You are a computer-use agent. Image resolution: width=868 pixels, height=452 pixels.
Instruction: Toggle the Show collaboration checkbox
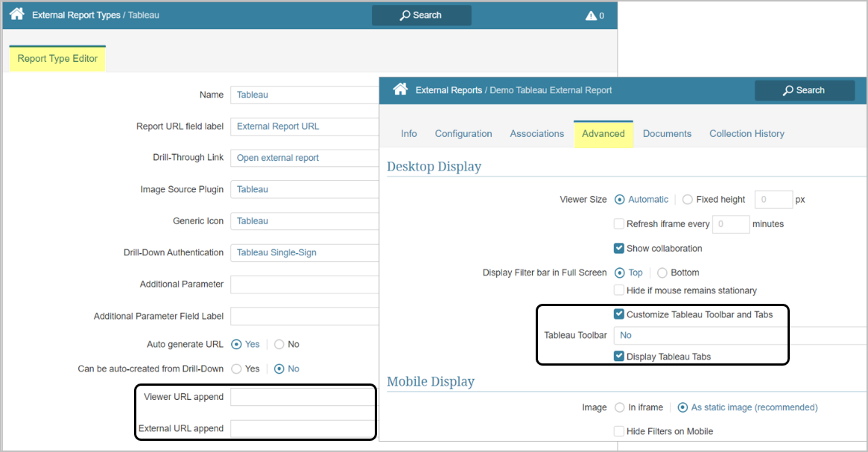coord(619,249)
